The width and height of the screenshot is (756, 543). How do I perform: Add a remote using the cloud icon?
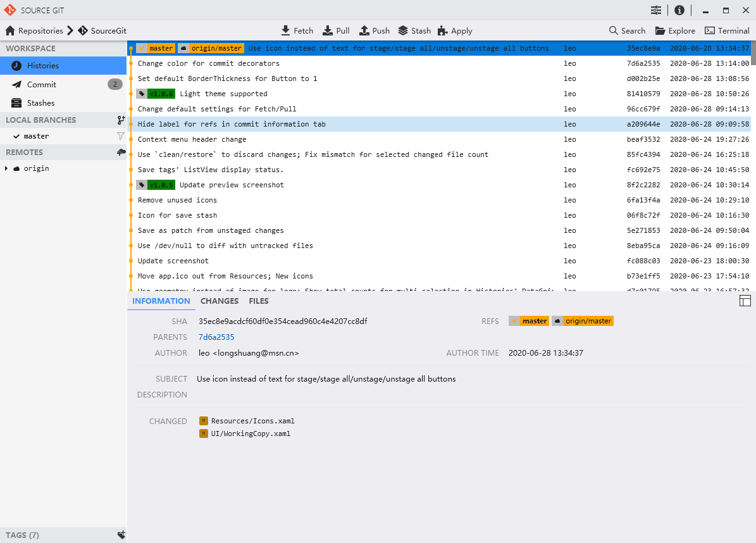pyautogui.click(x=121, y=153)
